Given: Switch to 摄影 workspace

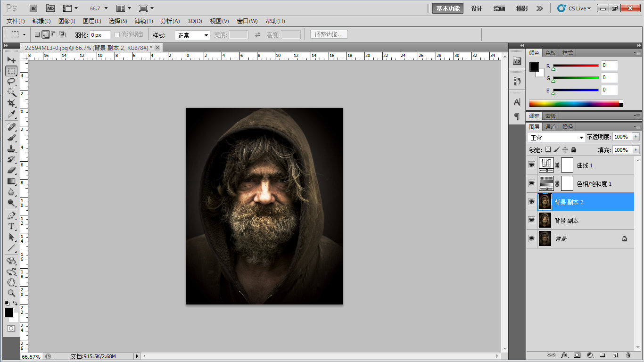Looking at the screenshot, I should coord(522,8).
